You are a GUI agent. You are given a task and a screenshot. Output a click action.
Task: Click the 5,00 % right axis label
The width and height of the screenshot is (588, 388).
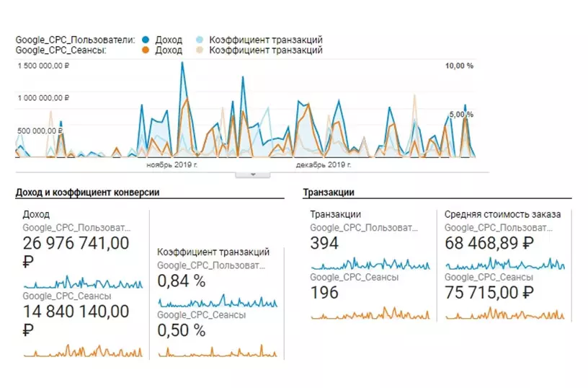pyautogui.click(x=461, y=115)
